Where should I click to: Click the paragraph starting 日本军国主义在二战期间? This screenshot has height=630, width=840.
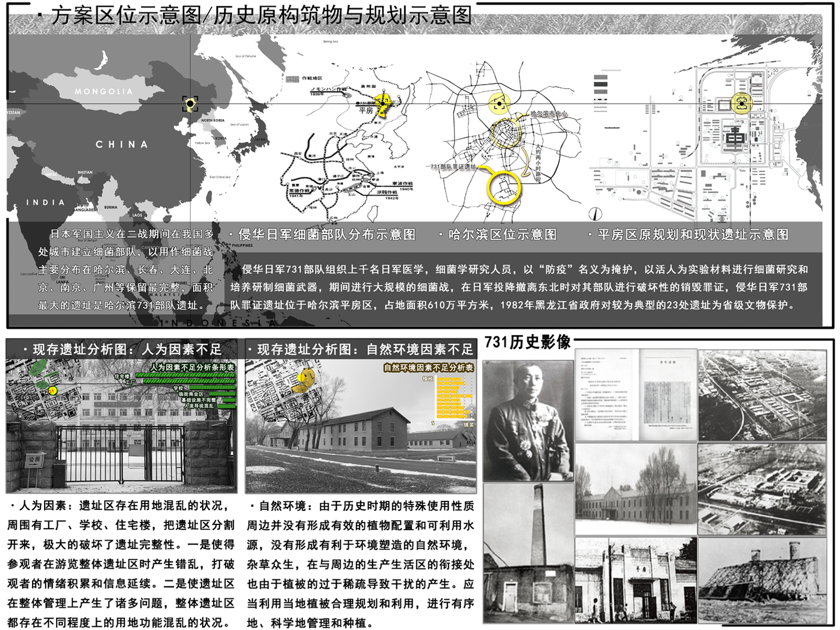pyautogui.click(x=125, y=269)
